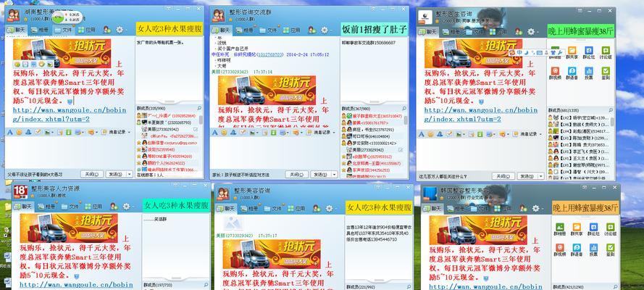Open 签到 app in 韩国整容 window
This screenshot has height=290, width=644.
tap(611, 249)
